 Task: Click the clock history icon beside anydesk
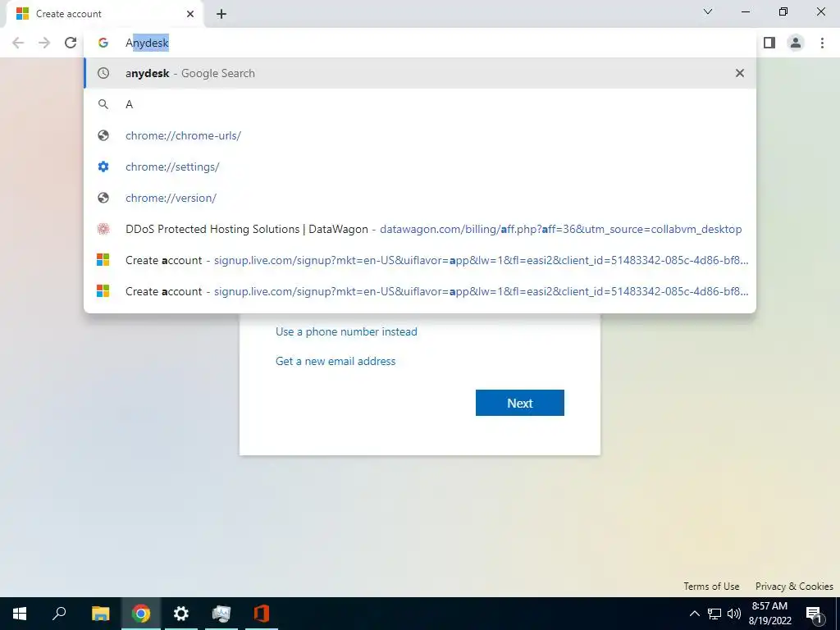click(103, 73)
